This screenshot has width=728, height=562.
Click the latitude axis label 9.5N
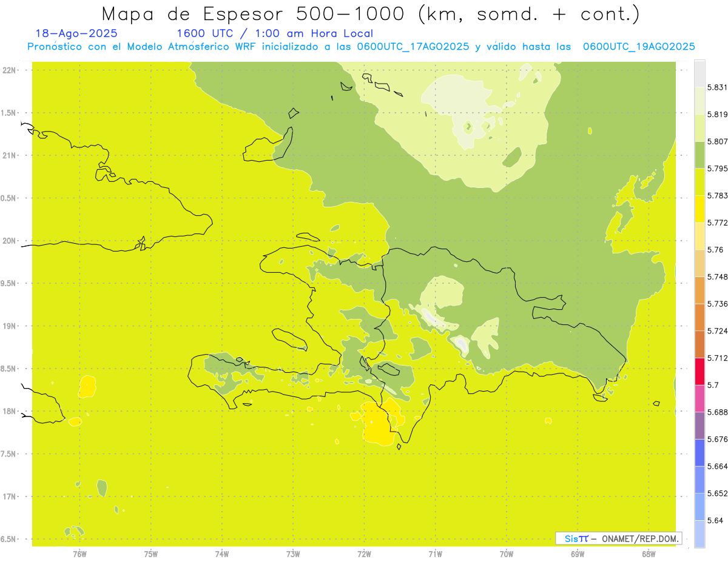8,283
